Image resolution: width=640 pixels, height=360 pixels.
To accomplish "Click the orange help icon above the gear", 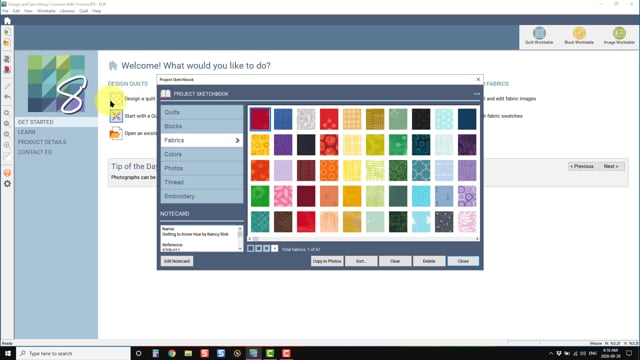I will tap(7, 173).
